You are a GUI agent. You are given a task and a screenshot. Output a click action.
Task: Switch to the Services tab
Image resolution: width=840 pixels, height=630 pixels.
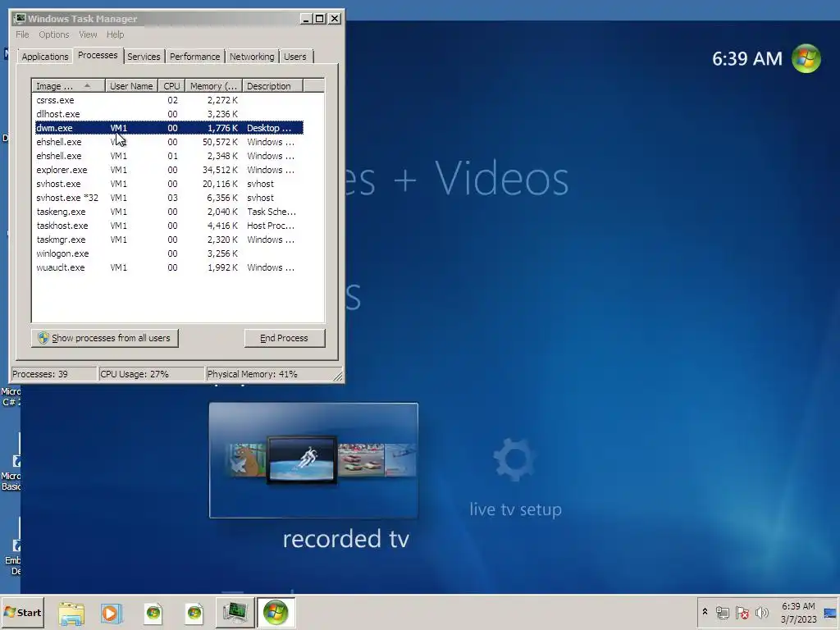tap(144, 57)
